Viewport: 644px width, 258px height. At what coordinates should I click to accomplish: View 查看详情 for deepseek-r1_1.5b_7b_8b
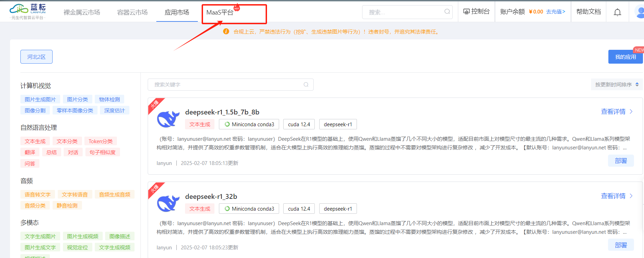617,111
